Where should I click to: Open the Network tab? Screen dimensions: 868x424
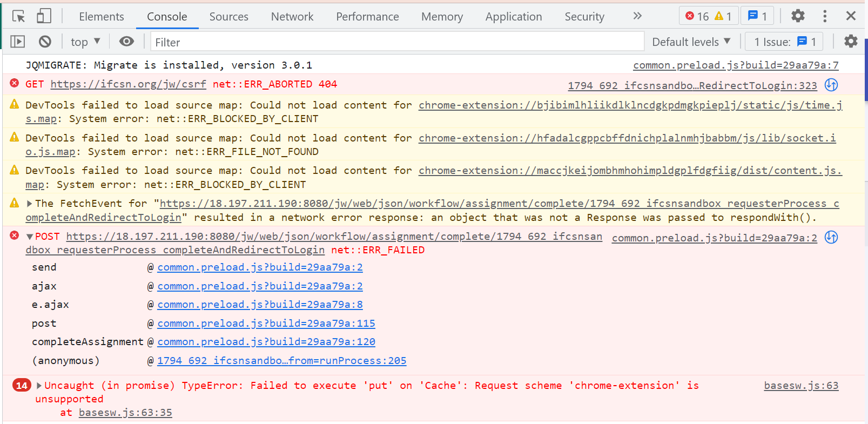click(292, 17)
